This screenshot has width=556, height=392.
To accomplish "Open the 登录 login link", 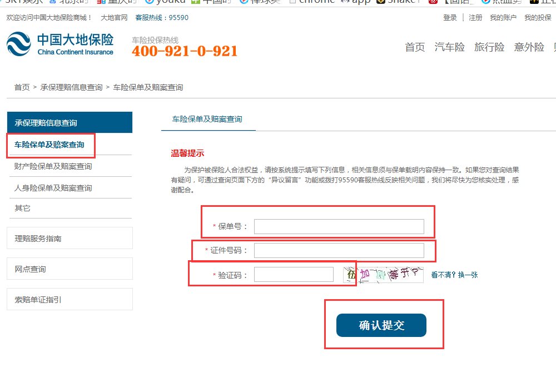I will (x=450, y=18).
